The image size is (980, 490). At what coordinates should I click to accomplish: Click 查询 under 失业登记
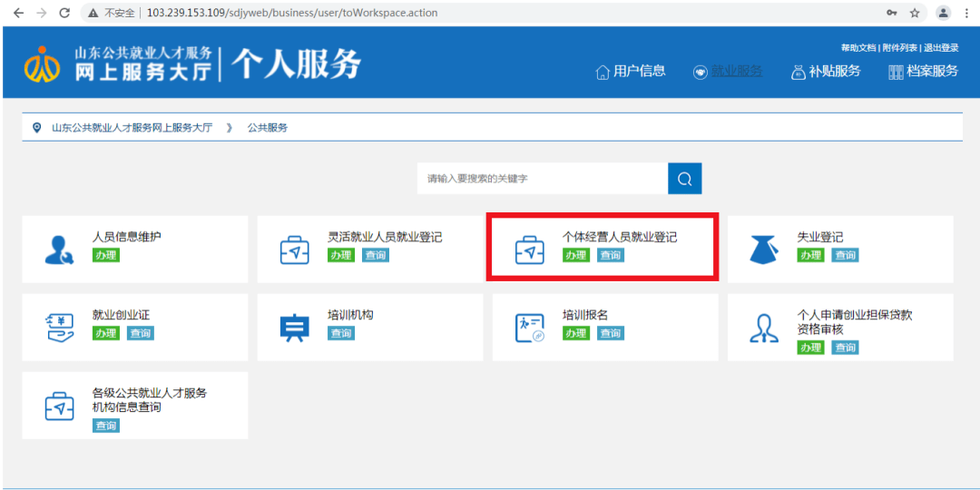pos(845,255)
